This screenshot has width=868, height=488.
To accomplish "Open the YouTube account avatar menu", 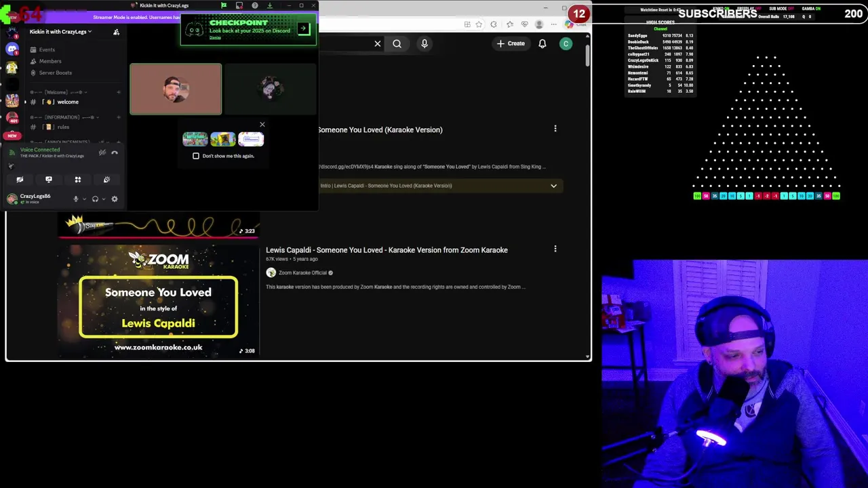I will coord(566,43).
